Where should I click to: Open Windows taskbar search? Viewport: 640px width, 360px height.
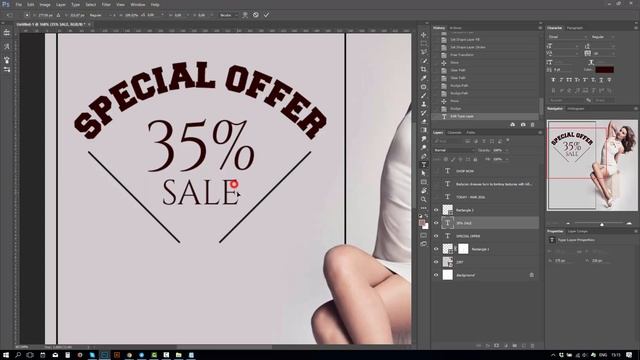[x=18, y=355]
